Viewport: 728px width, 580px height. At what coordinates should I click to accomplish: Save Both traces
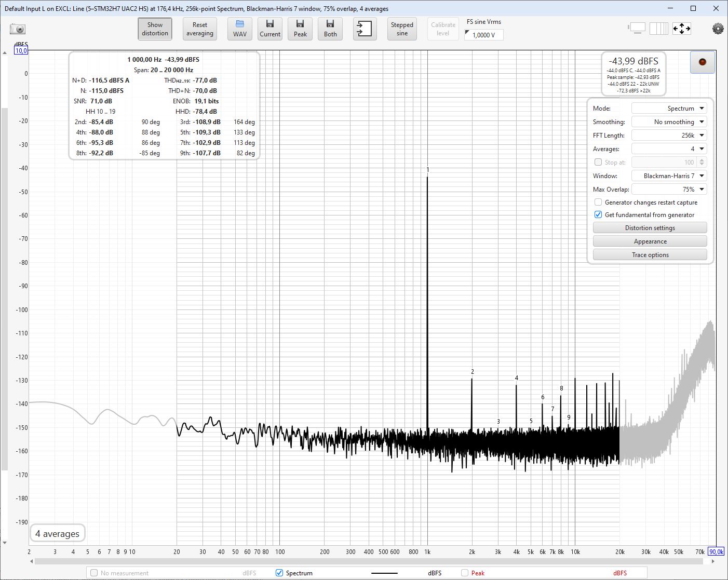tap(330, 29)
